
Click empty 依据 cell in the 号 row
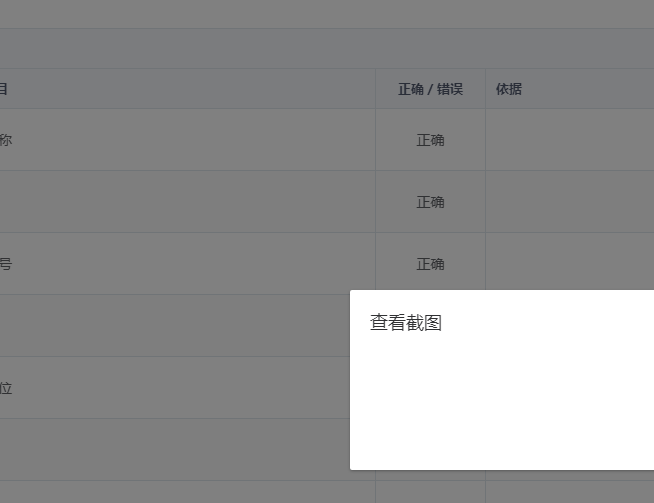pyautogui.click(x=569, y=264)
